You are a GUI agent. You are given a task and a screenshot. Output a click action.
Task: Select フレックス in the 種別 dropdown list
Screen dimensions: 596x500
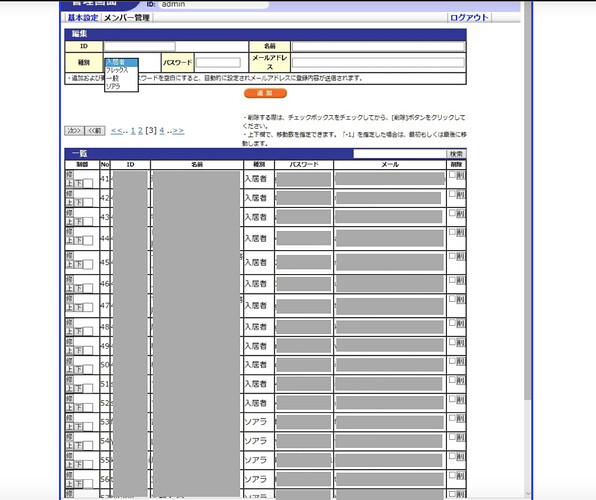pos(121,70)
